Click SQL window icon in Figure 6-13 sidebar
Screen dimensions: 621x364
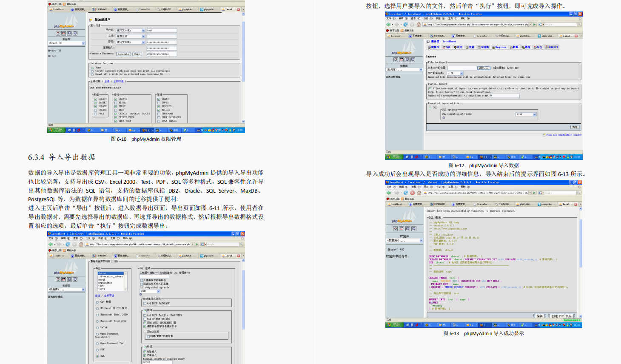tap(401, 229)
